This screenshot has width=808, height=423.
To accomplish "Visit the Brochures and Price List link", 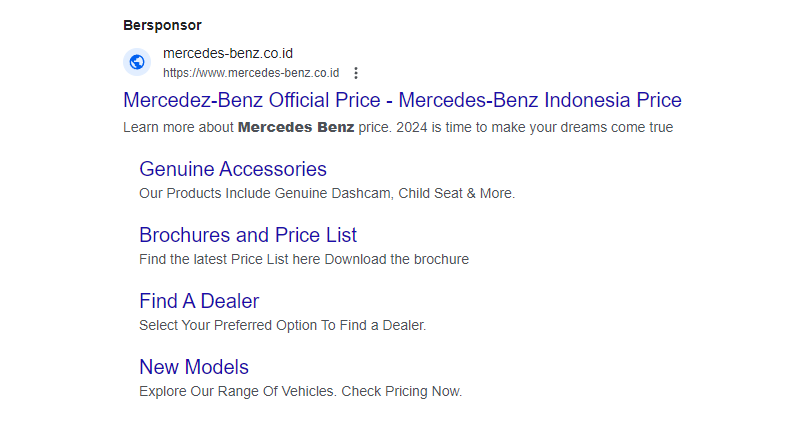I will point(248,235).
